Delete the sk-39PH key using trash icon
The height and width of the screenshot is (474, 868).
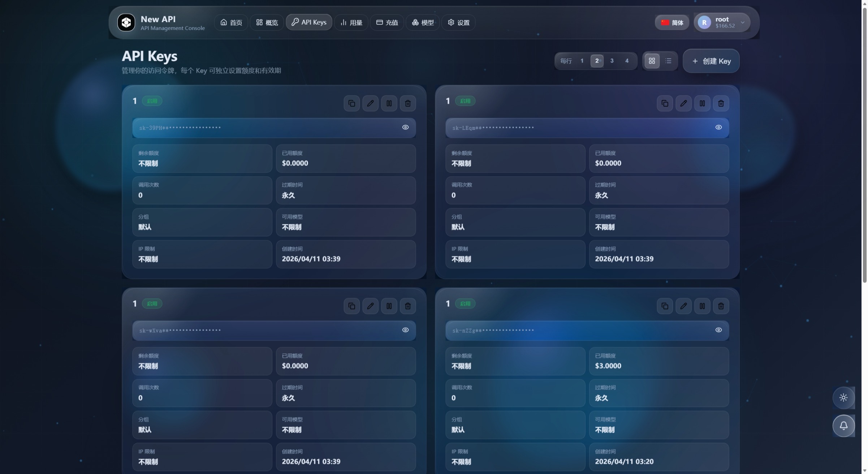coord(407,103)
